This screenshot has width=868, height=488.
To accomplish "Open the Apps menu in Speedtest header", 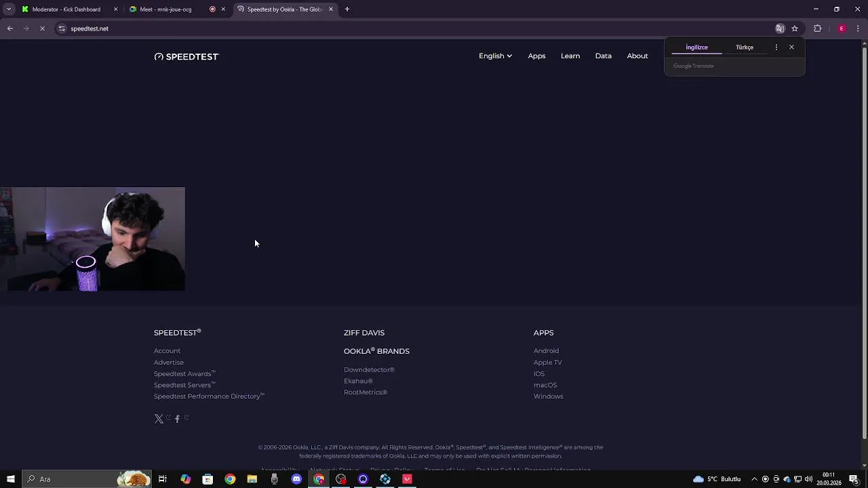I will tap(536, 56).
